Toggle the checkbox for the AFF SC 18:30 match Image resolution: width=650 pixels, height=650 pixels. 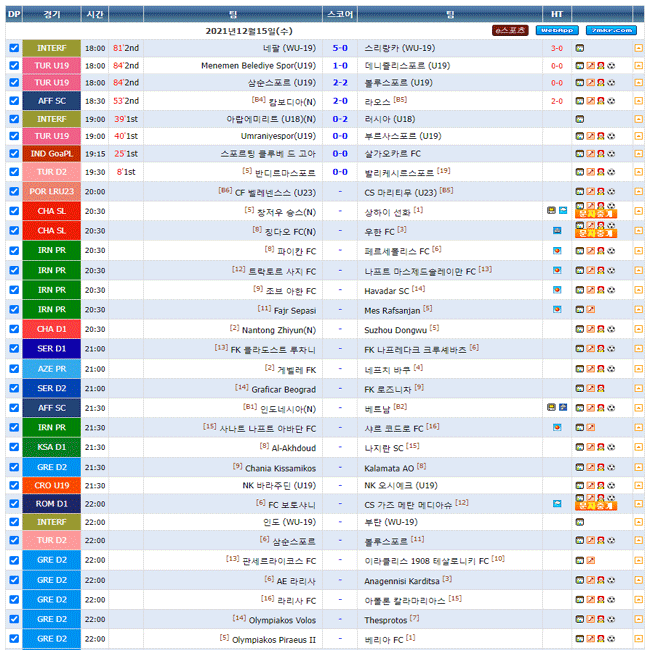coord(14,101)
